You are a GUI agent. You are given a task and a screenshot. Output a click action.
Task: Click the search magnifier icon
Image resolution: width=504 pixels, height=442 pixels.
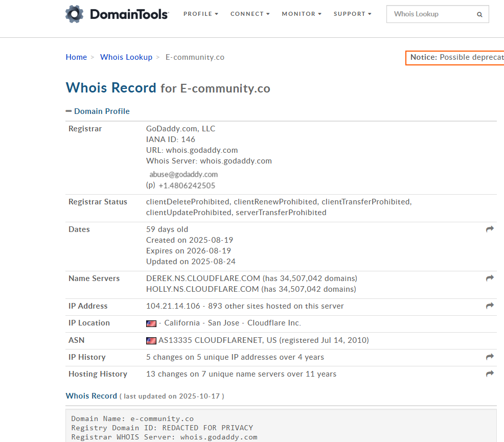point(479,14)
